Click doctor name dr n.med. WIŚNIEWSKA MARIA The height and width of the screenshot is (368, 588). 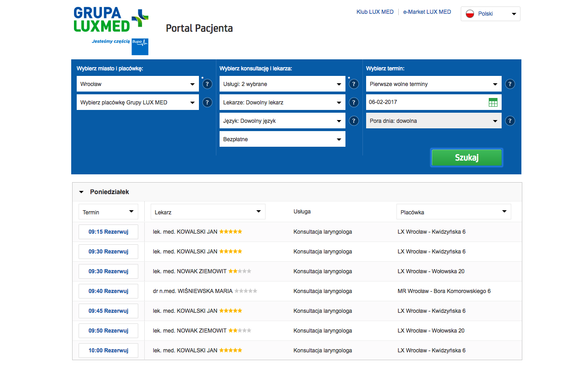pyautogui.click(x=193, y=291)
